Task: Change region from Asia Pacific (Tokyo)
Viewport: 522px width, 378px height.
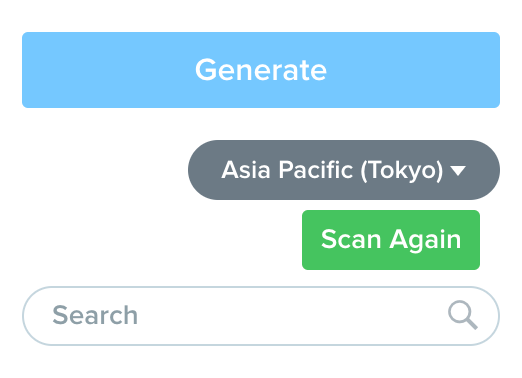Action: point(344,170)
